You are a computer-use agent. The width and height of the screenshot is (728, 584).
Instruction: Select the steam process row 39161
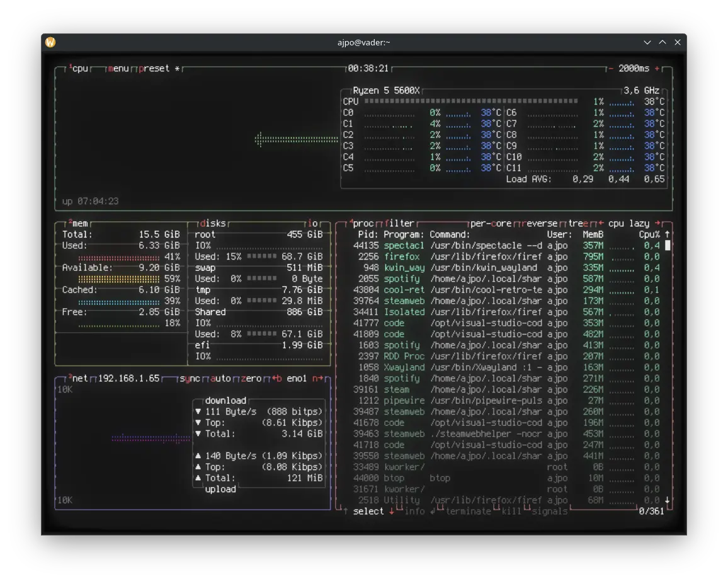(506, 390)
